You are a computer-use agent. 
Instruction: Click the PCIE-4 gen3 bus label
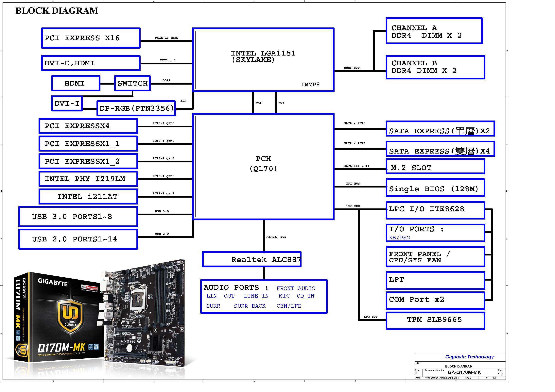click(x=163, y=123)
